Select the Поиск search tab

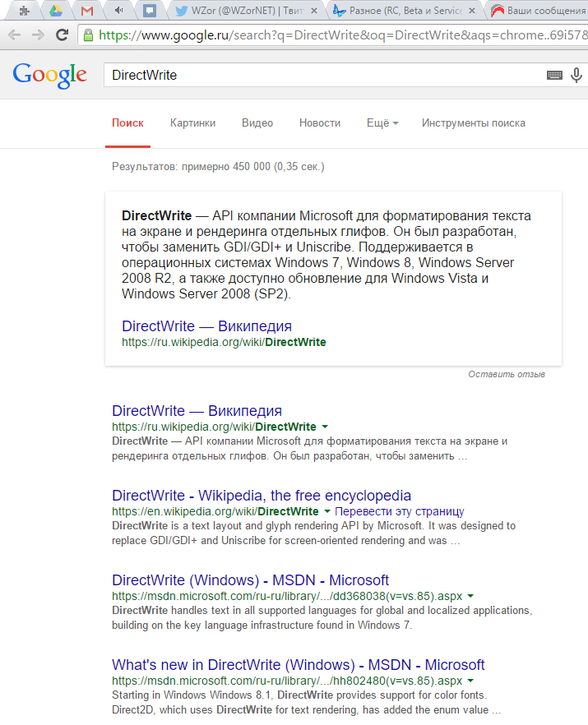point(127,123)
